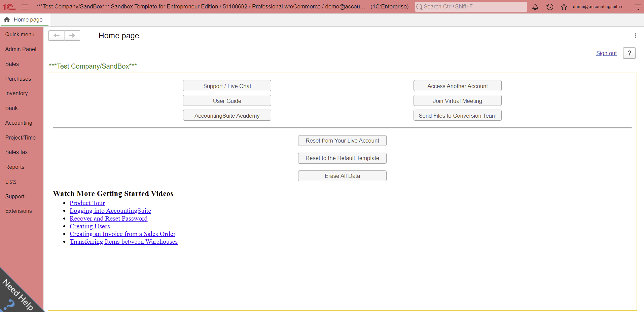The image size is (644, 312).
Task: Click Send Files to Conversion Team
Action: [x=458, y=115]
